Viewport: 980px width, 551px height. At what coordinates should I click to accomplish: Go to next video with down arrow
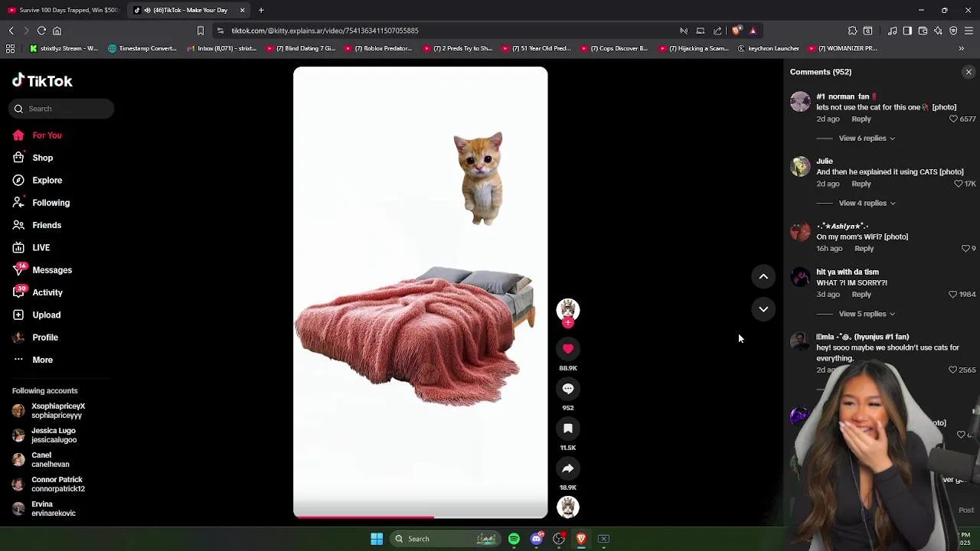click(x=763, y=309)
